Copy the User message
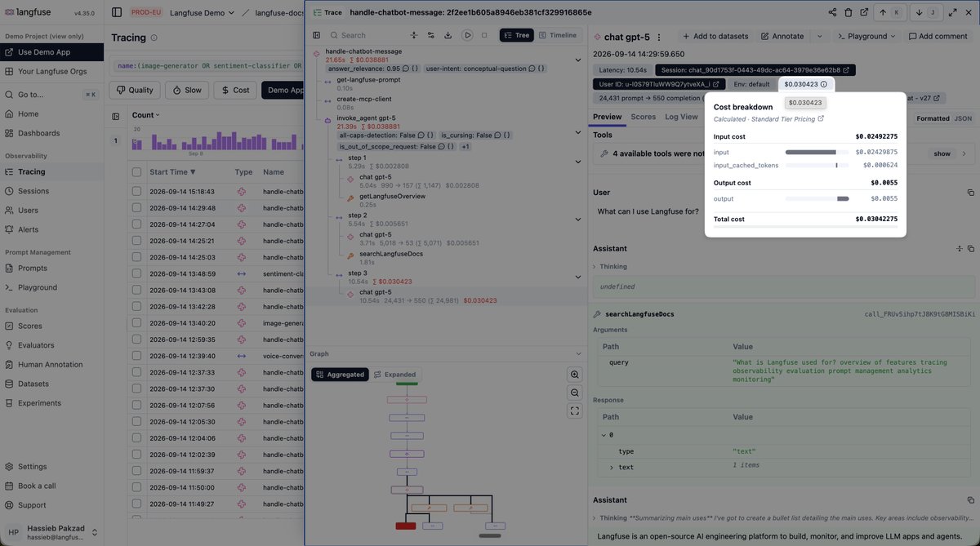This screenshot has height=546, width=980. [970, 193]
